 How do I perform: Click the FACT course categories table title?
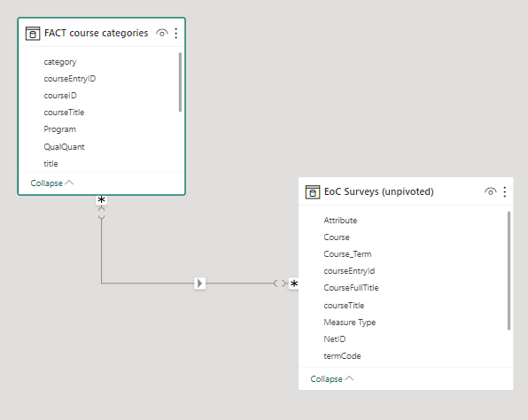tap(96, 33)
